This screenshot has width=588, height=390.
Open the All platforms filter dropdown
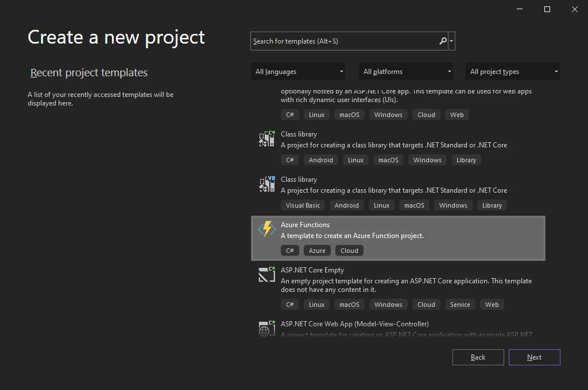pyautogui.click(x=406, y=72)
